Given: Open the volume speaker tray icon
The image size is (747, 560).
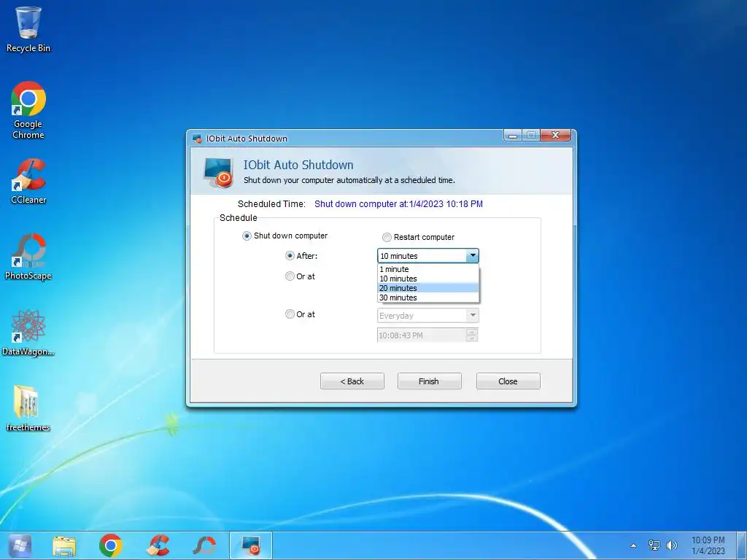Looking at the screenshot, I should tap(672, 545).
